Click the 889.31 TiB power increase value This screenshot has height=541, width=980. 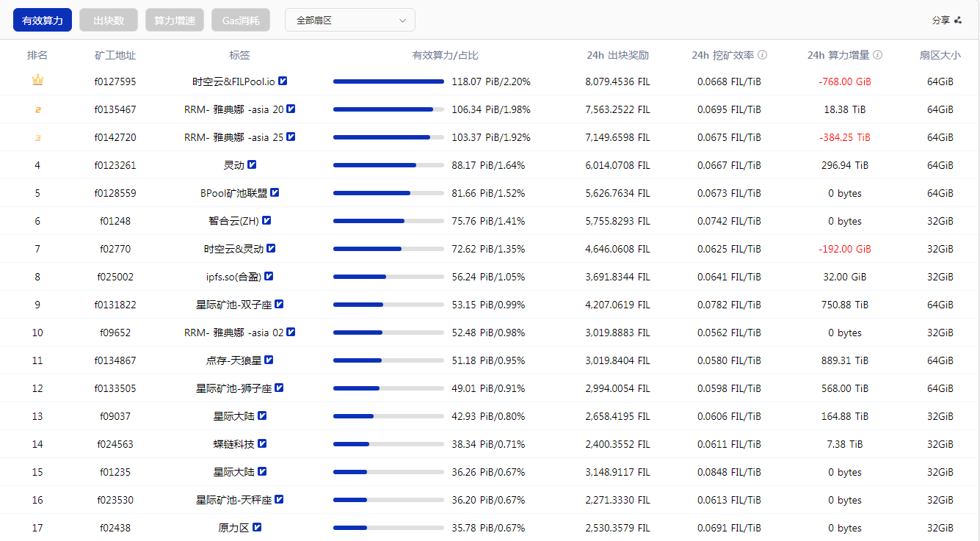(845, 360)
